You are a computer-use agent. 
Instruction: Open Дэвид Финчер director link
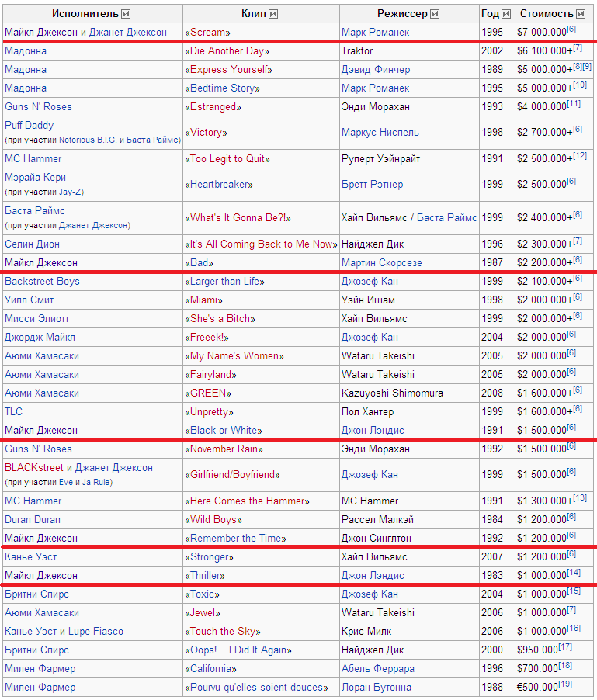[376, 70]
